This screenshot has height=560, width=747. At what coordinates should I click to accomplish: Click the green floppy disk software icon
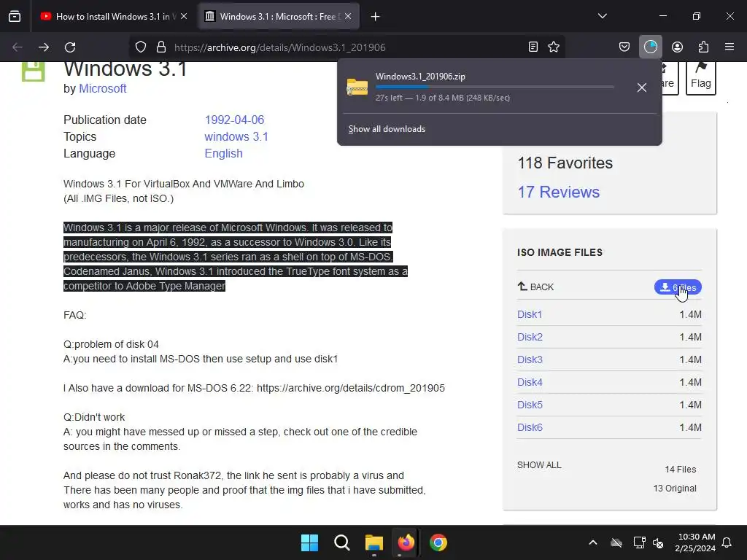(34, 71)
